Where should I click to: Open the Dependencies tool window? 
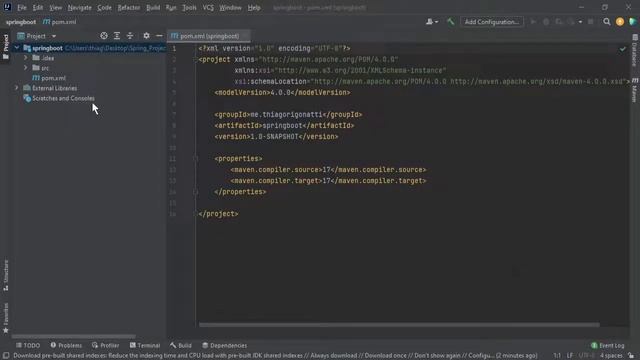(224, 345)
